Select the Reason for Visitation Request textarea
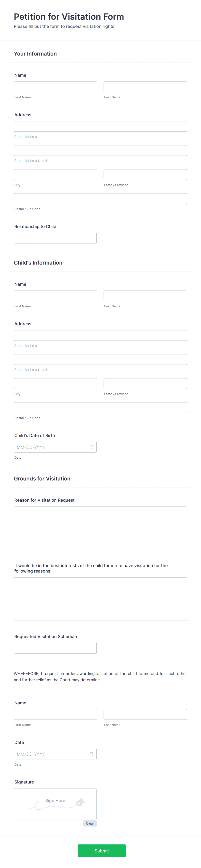The image size is (201, 868). 100,528
